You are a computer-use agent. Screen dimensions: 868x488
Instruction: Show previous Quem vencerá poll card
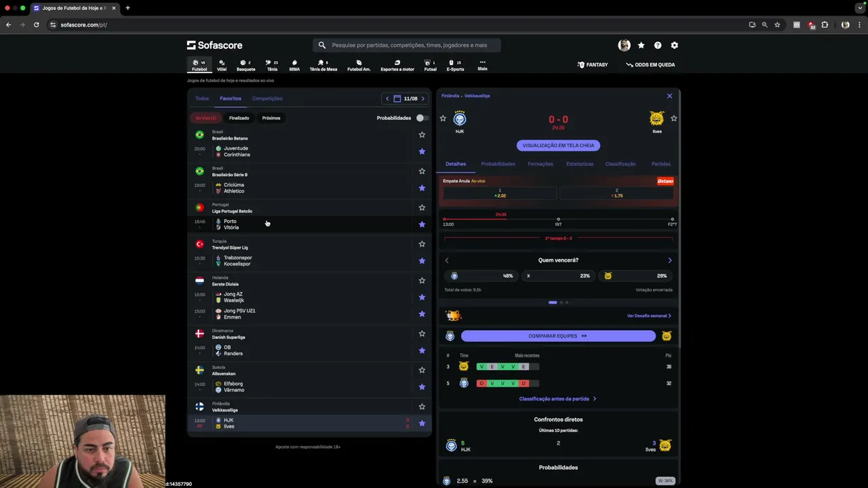click(447, 260)
